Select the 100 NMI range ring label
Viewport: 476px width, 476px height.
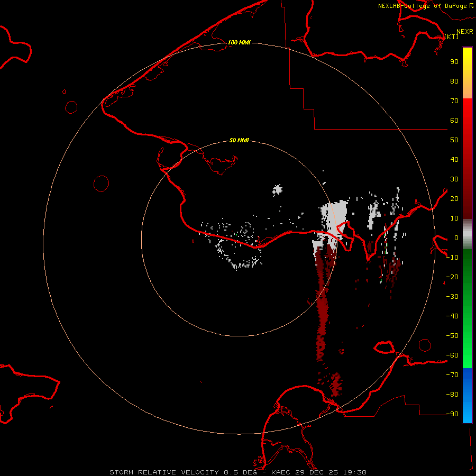tap(239, 42)
